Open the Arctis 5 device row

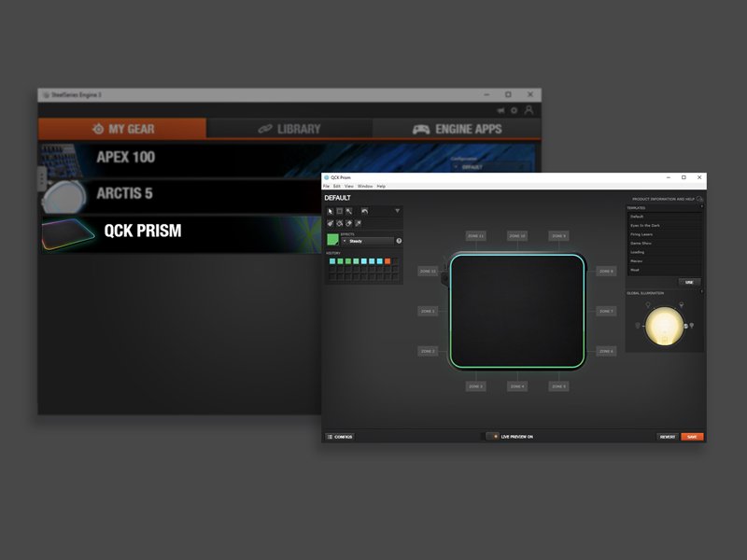coord(181,196)
